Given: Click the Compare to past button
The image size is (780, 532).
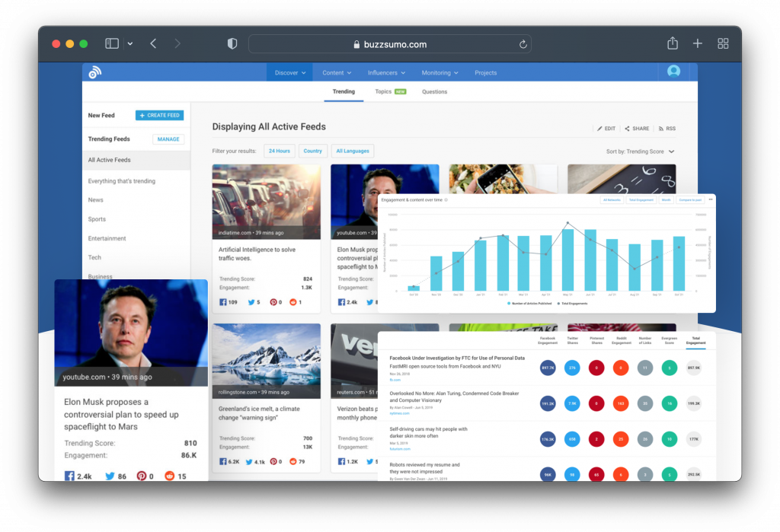Looking at the screenshot, I should pyautogui.click(x=690, y=200).
